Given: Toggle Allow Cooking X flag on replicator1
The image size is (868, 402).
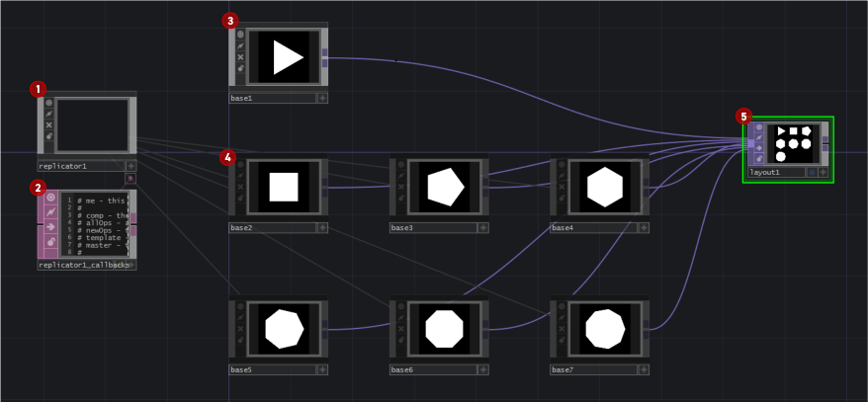Looking at the screenshot, I should (x=48, y=125).
